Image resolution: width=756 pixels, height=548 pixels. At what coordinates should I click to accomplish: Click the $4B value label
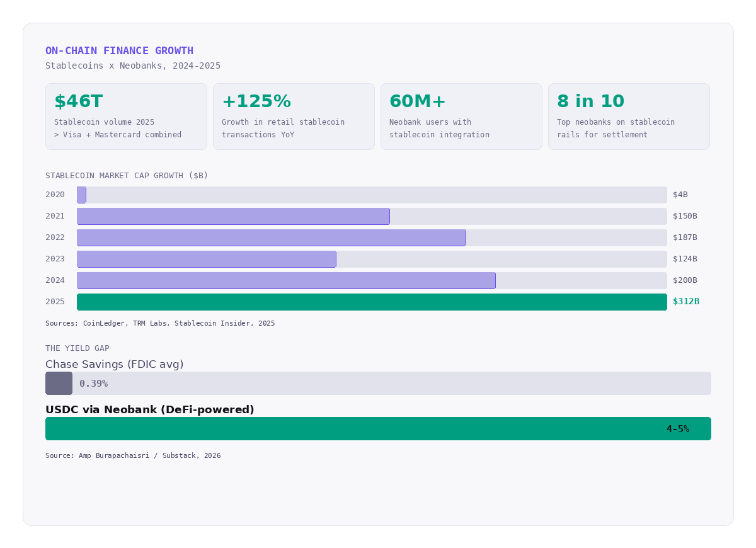point(680,195)
